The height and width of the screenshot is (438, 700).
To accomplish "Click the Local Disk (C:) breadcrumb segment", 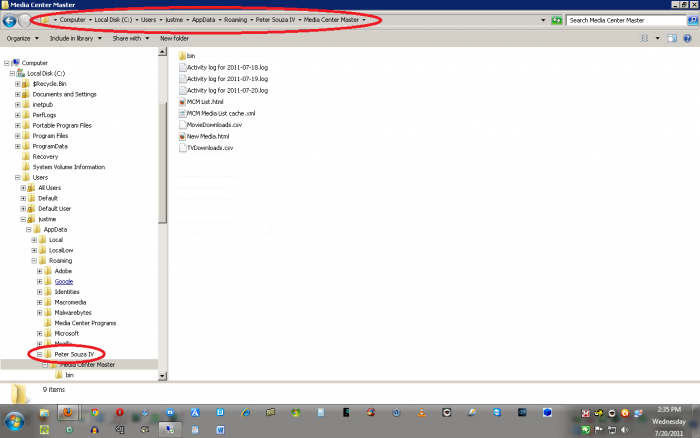I will click(x=113, y=20).
